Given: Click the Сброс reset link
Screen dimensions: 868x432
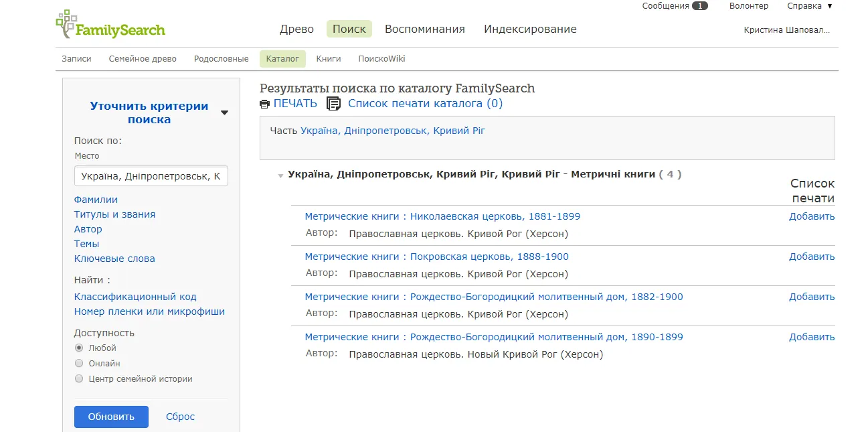Looking at the screenshot, I should [x=180, y=417].
